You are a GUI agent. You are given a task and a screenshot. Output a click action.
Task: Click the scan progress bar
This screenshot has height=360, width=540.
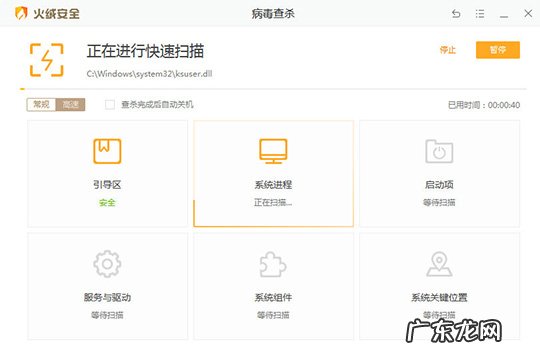point(273,89)
